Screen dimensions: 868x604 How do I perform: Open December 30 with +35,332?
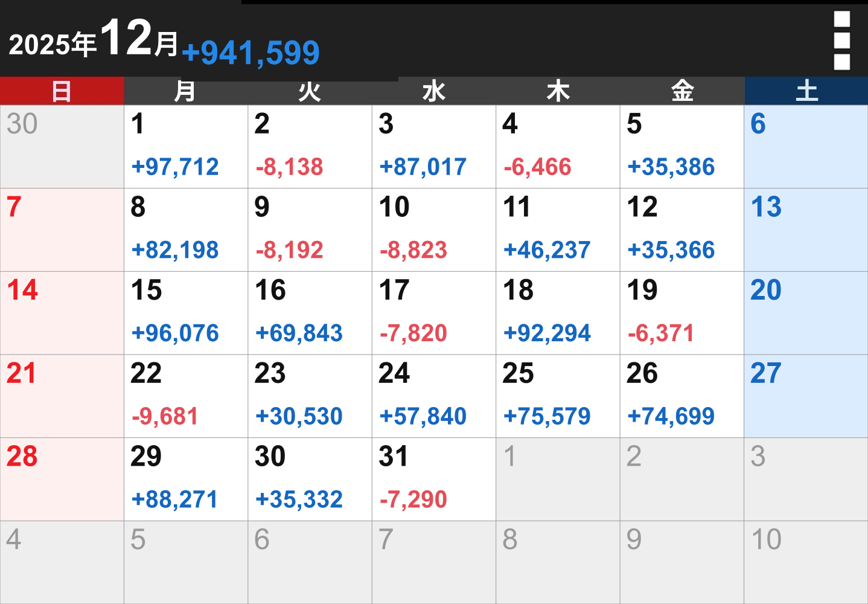point(310,480)
